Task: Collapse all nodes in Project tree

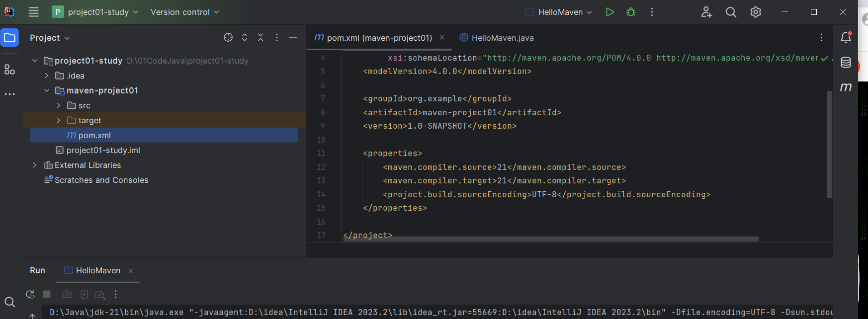Action: coord(260,37)
